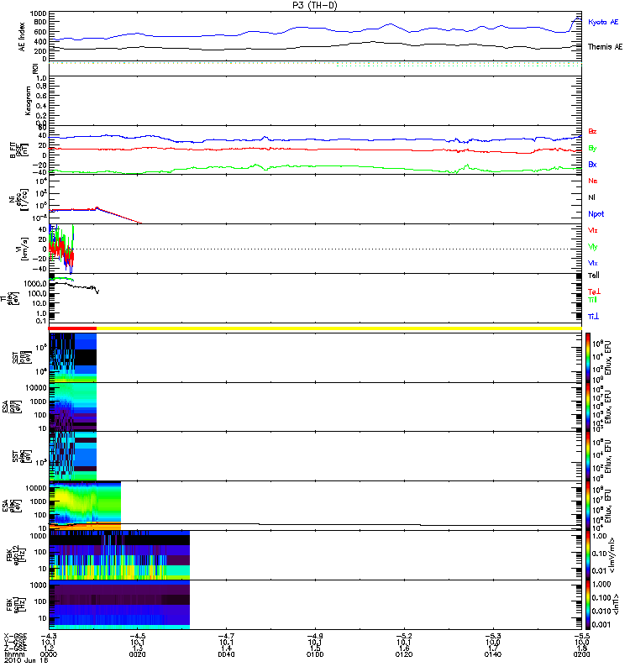Select the red "Bz" legend entry
The height and width of the screenshot is (672, 630).
coord(592,131)
